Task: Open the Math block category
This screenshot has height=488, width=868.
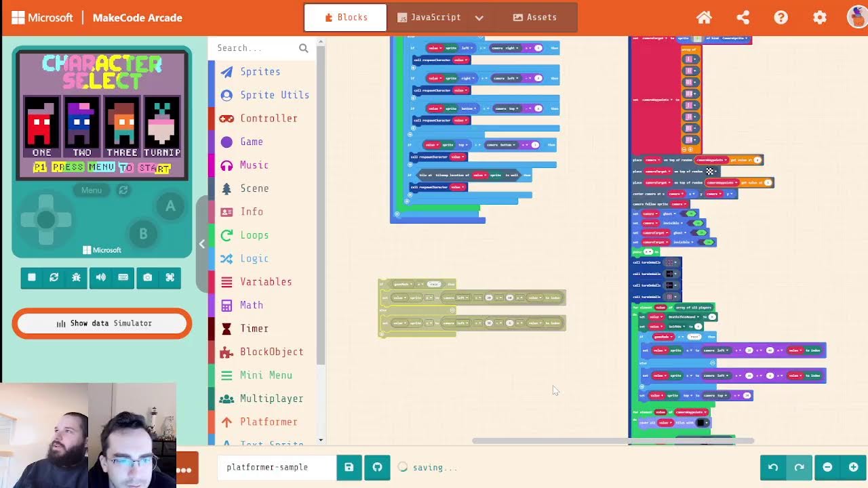Action: click(x=262, y=306)
